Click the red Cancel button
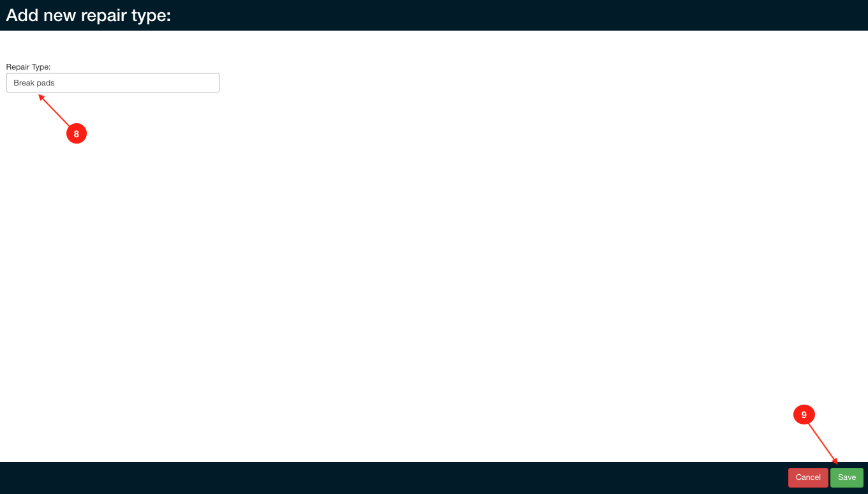868x494 pixels. coord(808,477)
